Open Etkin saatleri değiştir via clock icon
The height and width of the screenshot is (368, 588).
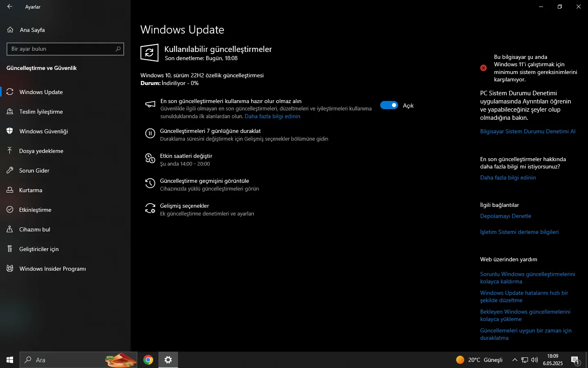point(150,158)
